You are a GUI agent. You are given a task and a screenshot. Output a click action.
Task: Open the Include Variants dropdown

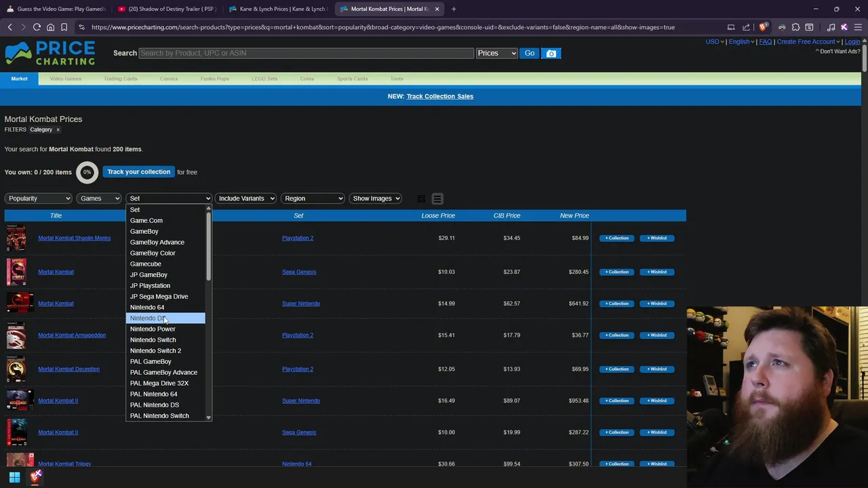point(245,199)
